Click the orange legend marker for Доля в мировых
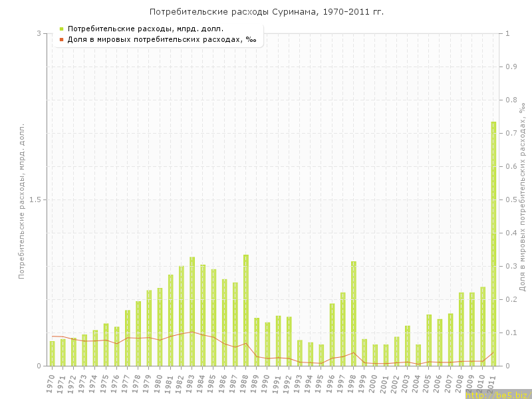This screenshot has width=532, height=399. pos(61,39)
